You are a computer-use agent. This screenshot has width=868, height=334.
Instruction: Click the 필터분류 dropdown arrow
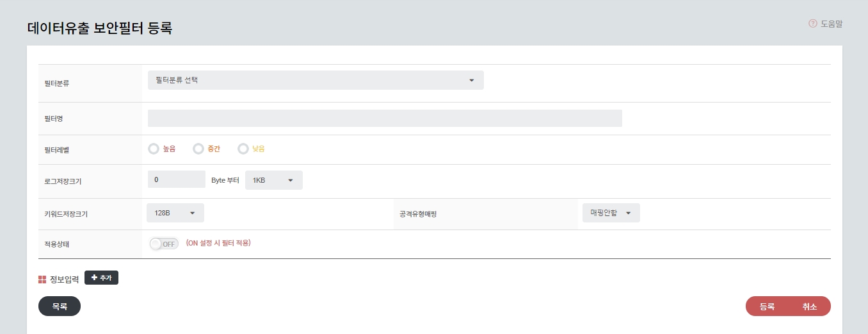tap(472, 80)
